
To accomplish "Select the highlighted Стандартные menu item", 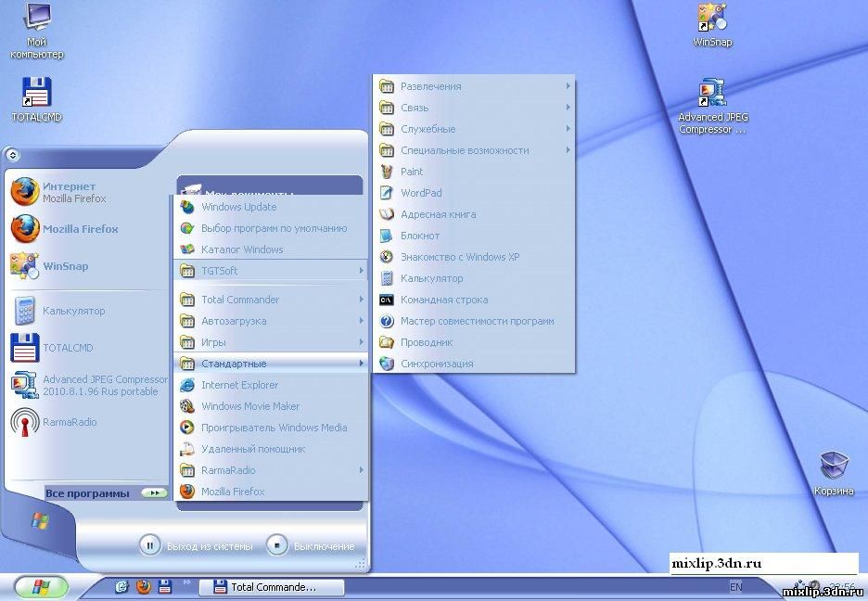I will (270, 364).
